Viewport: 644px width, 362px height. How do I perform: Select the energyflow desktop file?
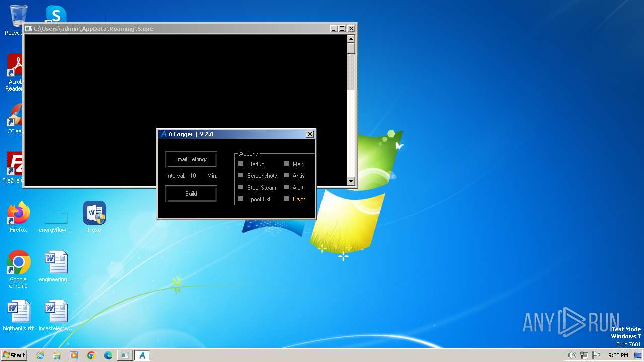(55, 217)
